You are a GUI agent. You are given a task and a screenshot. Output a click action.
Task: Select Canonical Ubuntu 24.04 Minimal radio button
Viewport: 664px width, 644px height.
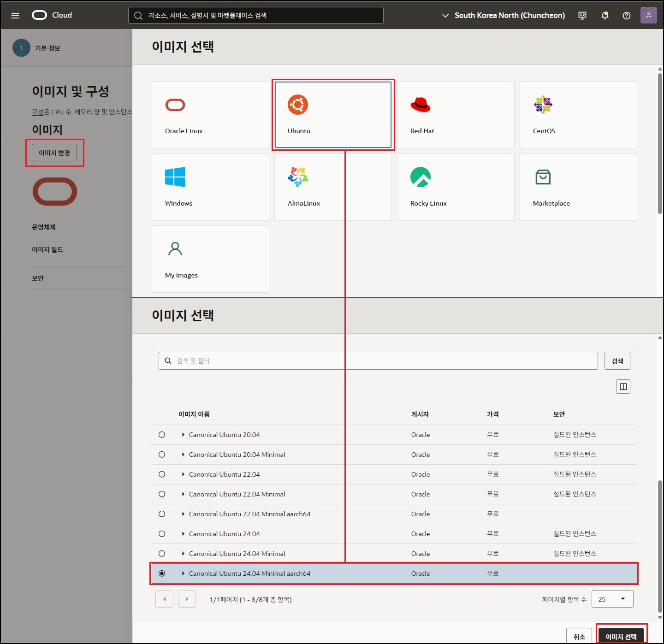(162, 554)
